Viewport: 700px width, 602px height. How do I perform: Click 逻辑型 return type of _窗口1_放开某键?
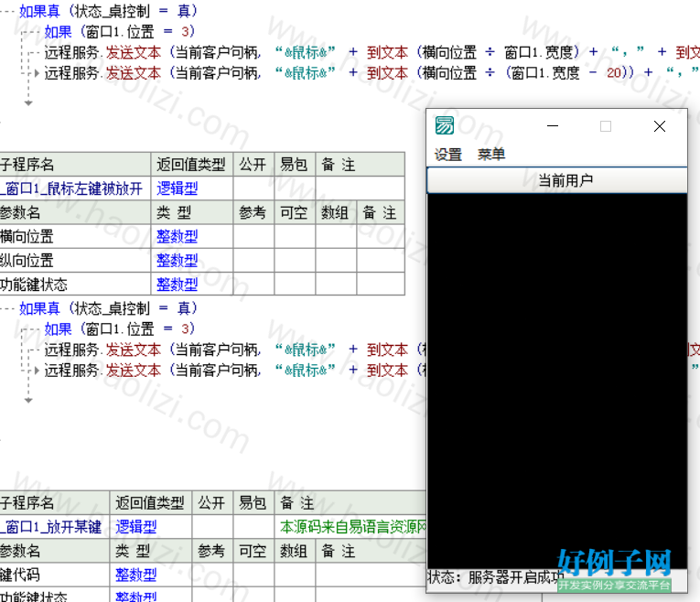click(136, 527)
